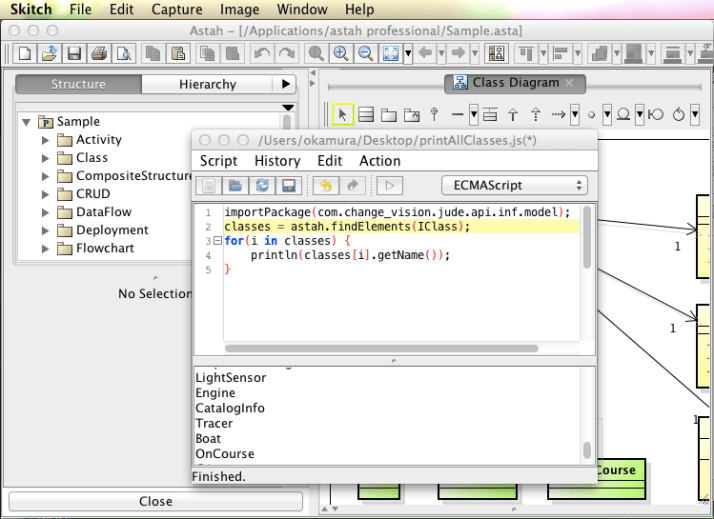Open the Script menu in script editor
Screen dimensions: 714x519
point(219,161)
